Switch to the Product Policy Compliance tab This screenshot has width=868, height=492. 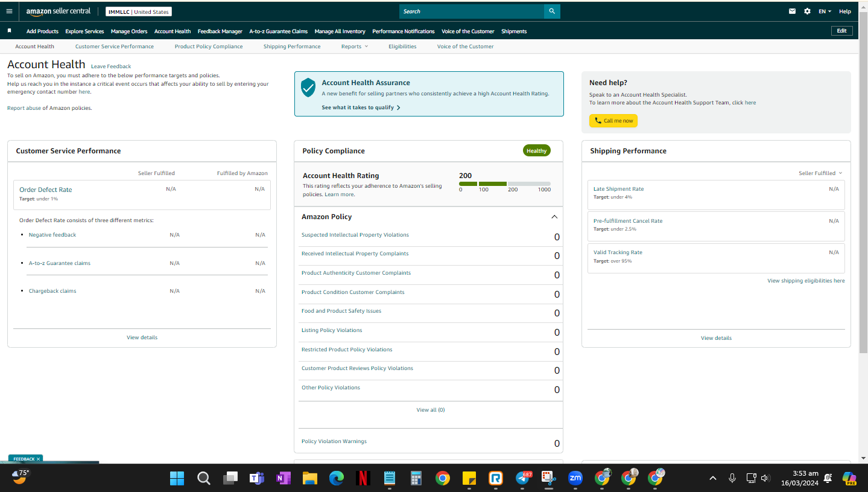[209, 46]
